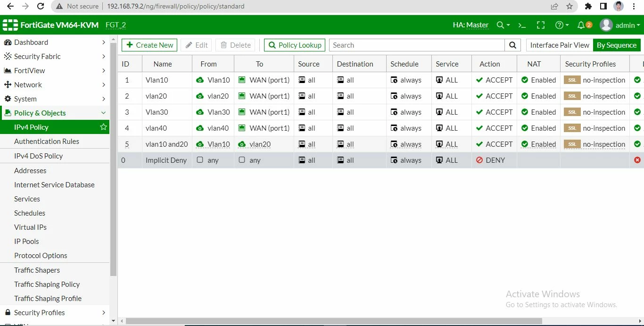This screenshot has height=326, width=644.
Task: Sort by the Name column header
Action: tap(163, 64)
